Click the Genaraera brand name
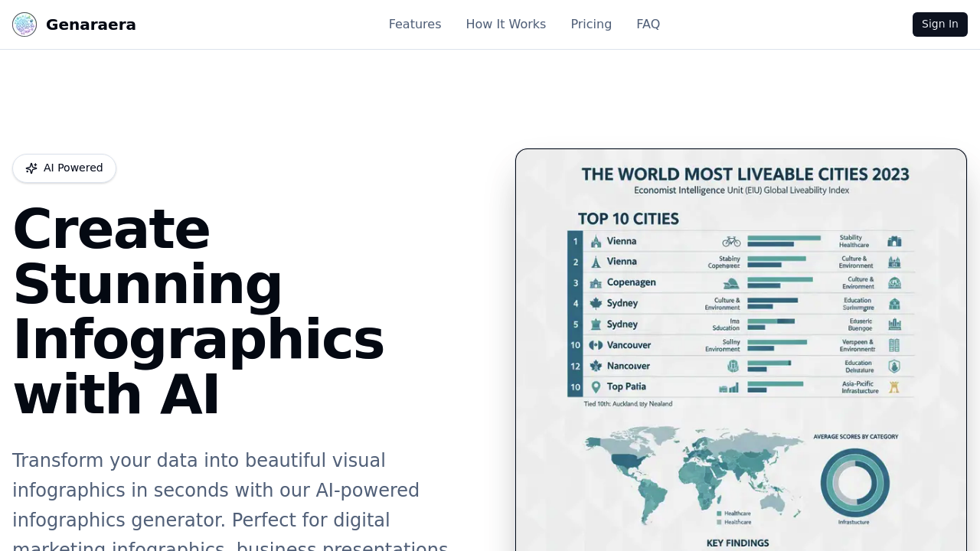The height and width of the screenshot is (551, 980). [90, 24]
